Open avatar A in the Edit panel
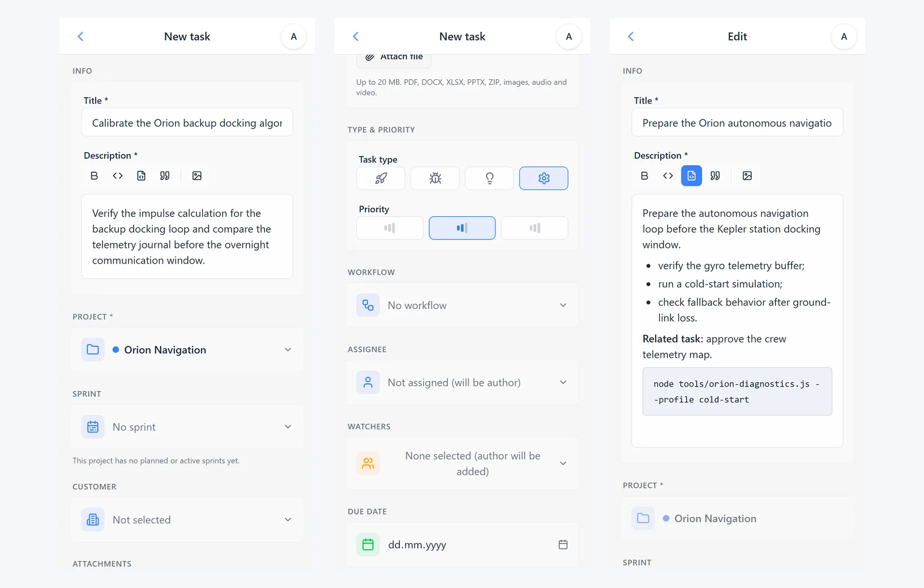This screenshot has width=924, height=588. 844,37
